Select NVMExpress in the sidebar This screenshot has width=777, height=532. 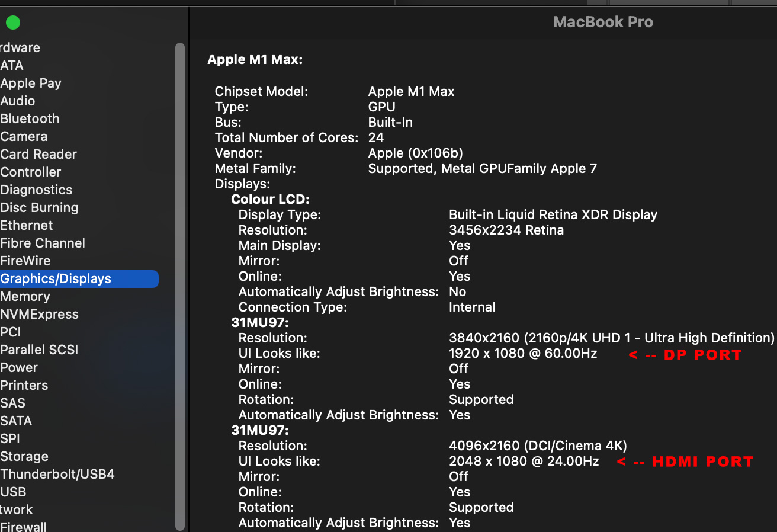coord(40,315)
